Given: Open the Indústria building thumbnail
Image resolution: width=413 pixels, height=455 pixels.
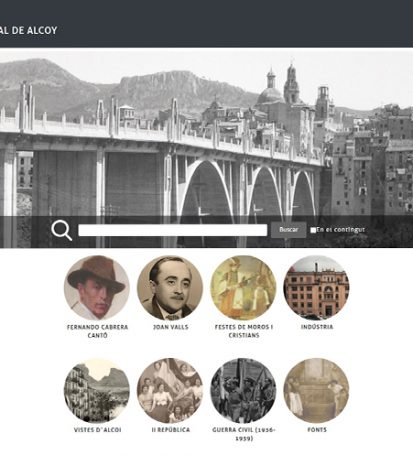Looking at the screenshot, I should pyautogui.click(x=317, y=288).
